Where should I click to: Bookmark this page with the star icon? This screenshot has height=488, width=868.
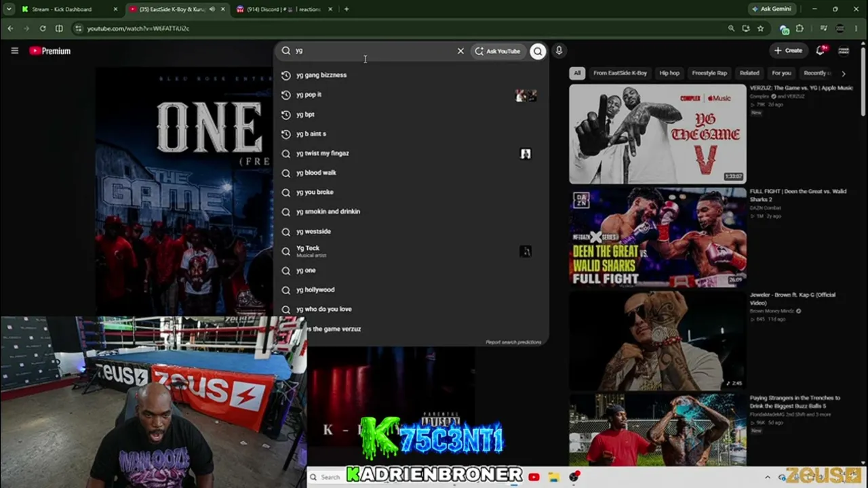pos(761,28)
